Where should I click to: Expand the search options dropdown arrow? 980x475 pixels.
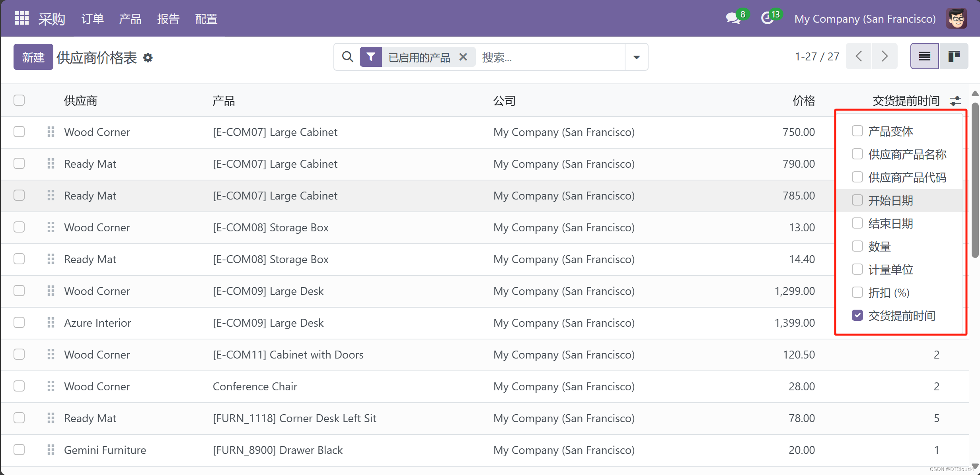(x=636, y=57)
